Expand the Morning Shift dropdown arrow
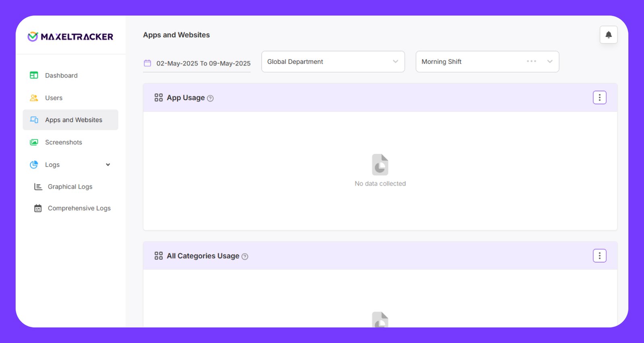 click(x=550, y=62)
